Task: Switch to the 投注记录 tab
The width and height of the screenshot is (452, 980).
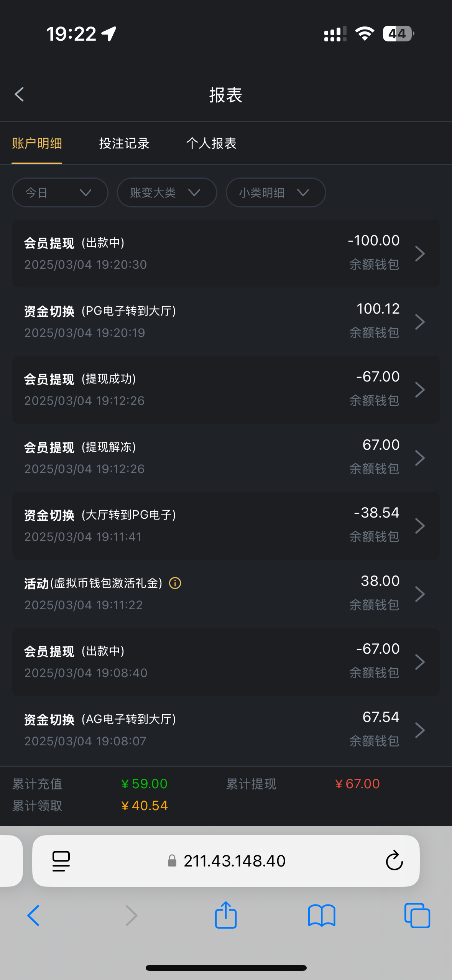Action: click(124, 143)
